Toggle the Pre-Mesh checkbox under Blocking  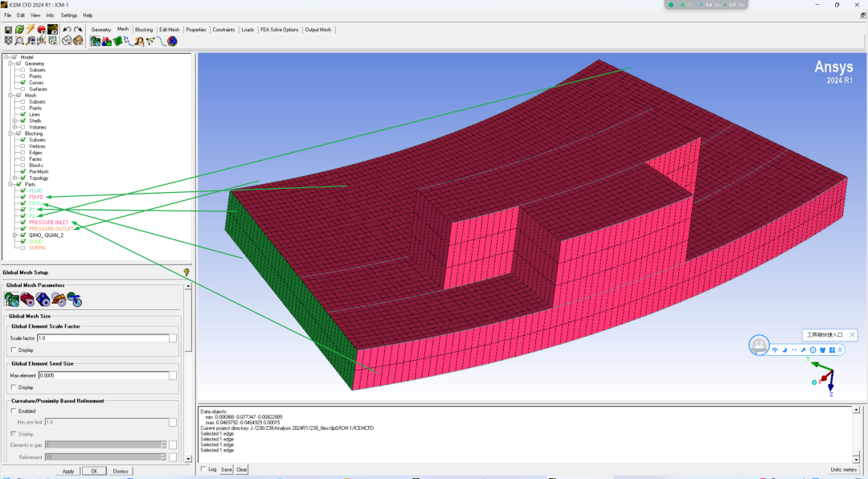coord(23,172)
